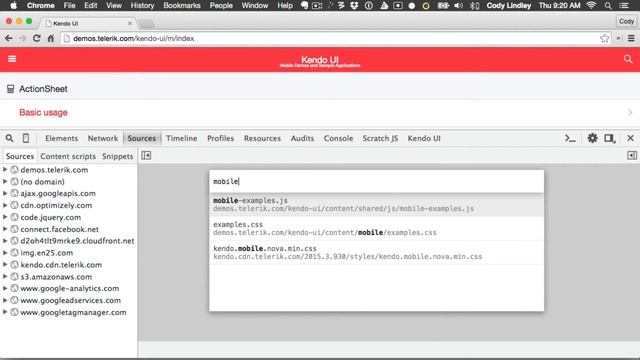Open the Apple menu
The width and height of the screenshot is (640, 360).
tap(13, 5)
